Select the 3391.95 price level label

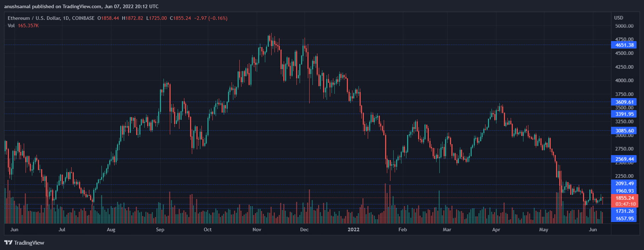click(x=624, y=114)
